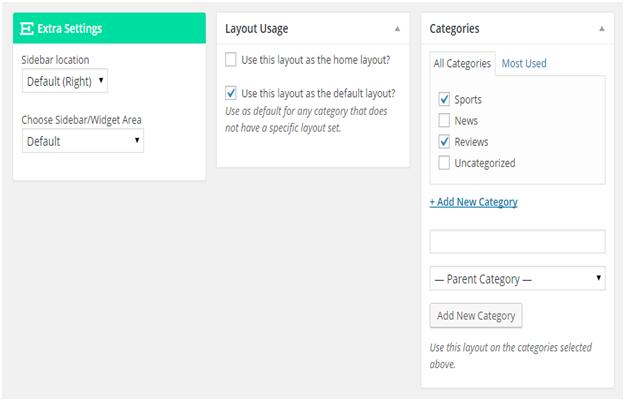
Task: Click the Extra Settings header title
Action: pyautogui.click(x=69, y=29)
